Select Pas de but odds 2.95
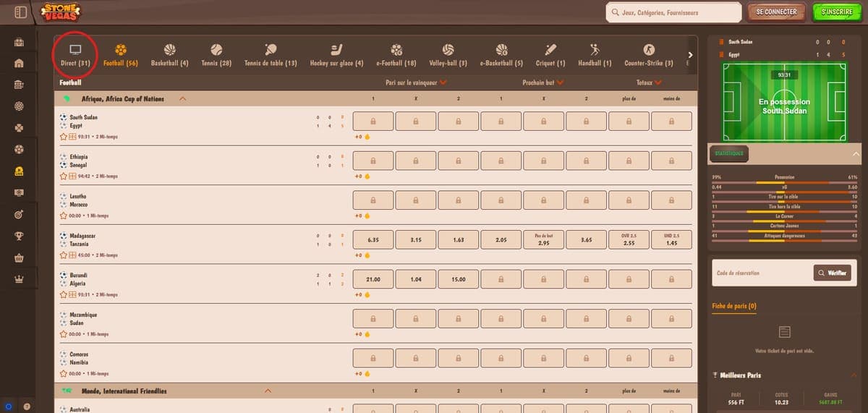This screenshot has width=868, height=413. pos(544,239)
